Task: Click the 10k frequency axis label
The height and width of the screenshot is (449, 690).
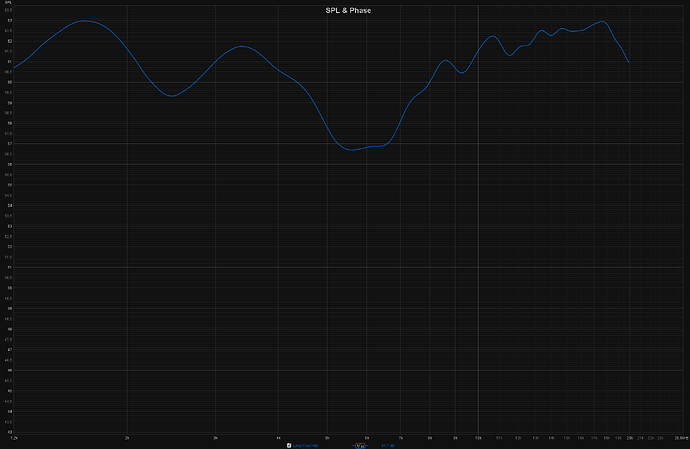Action: (x=478, y=438)
